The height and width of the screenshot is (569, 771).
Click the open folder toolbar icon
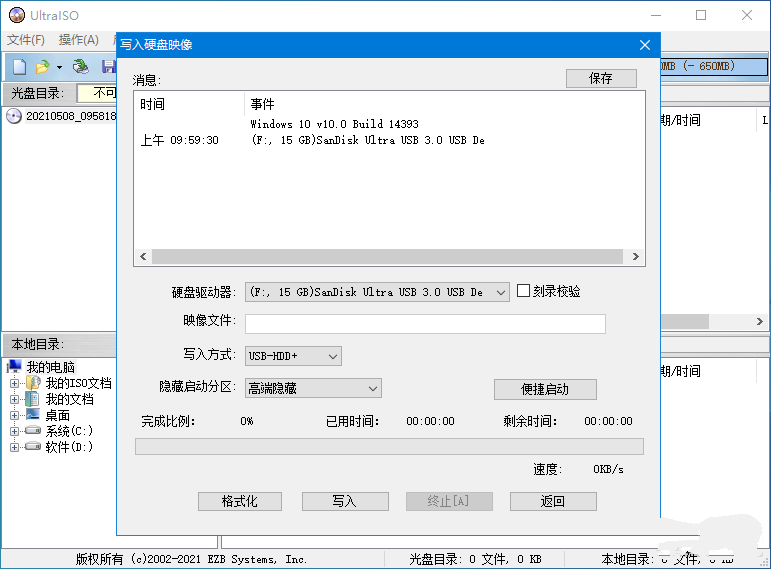42,67
